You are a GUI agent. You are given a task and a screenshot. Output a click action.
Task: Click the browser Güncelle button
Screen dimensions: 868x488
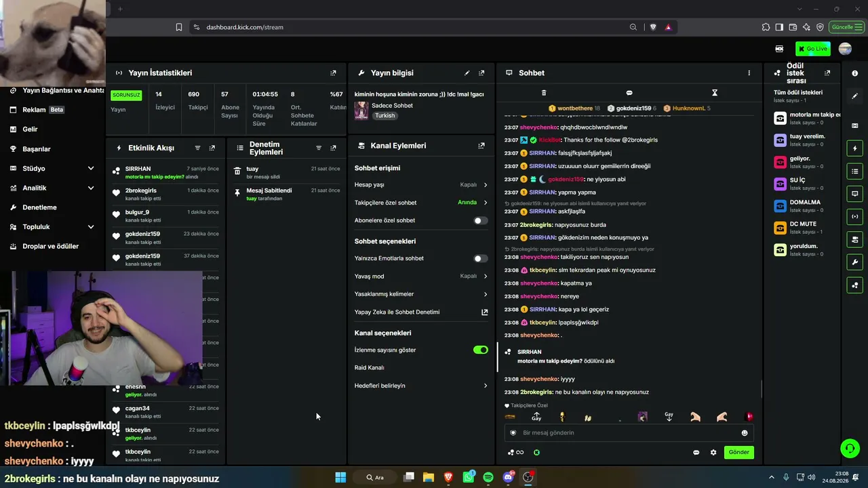click(x=846, y=27)
